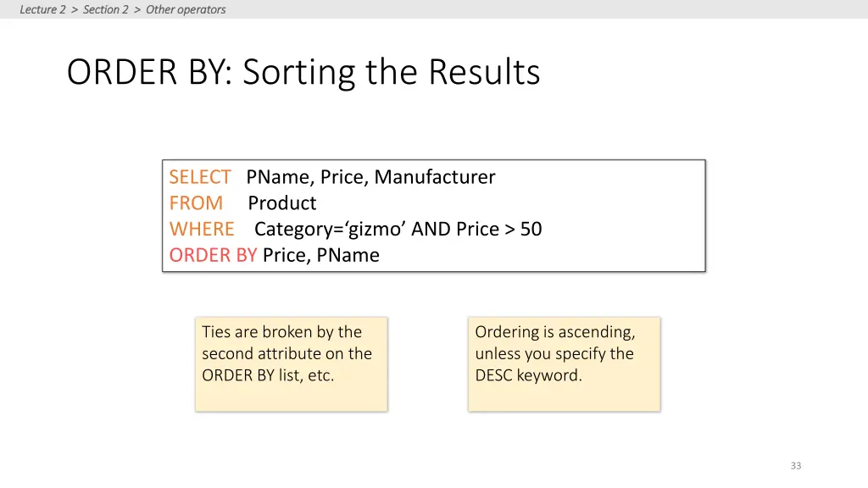This screenshot has height=488, width=868.
Task: Select the orange WHERE keyword
Action: click(202, 229)
